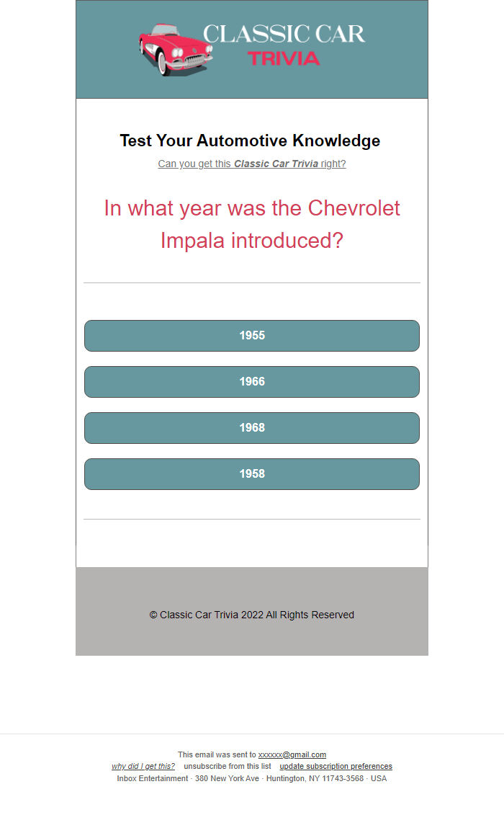The image size is (504, 815).
Task: Click the Classic Car Trivia copyright notice
Action: (x=251, y=615)
